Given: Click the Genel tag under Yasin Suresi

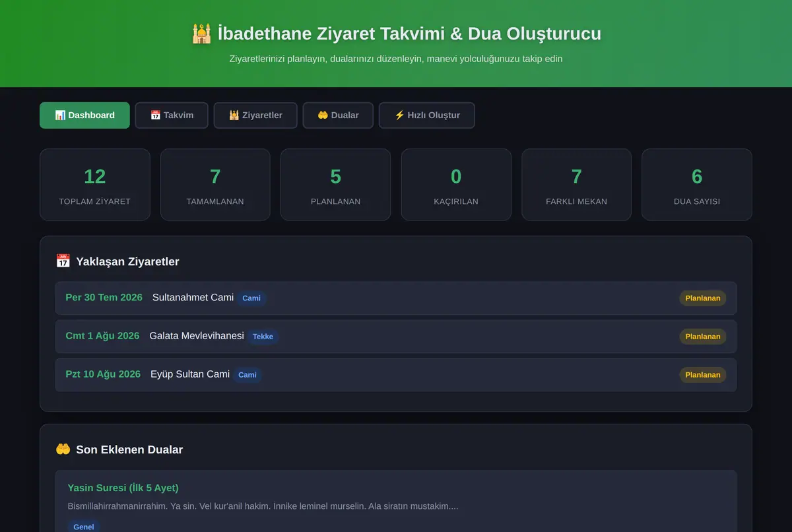Looking at the screenshot, I should (x=84, y=526).
